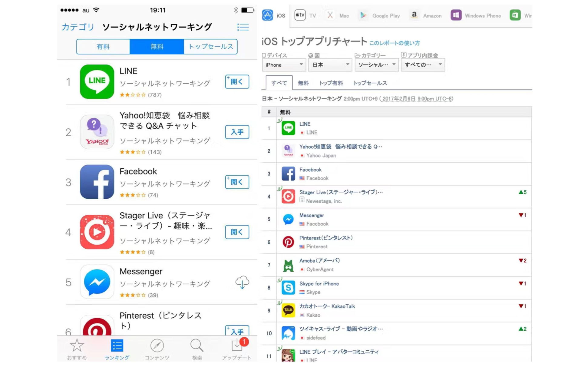Expand the 日本 country dropdown
Viewport: 588px width, 367px height.
(x=330, y=65)
